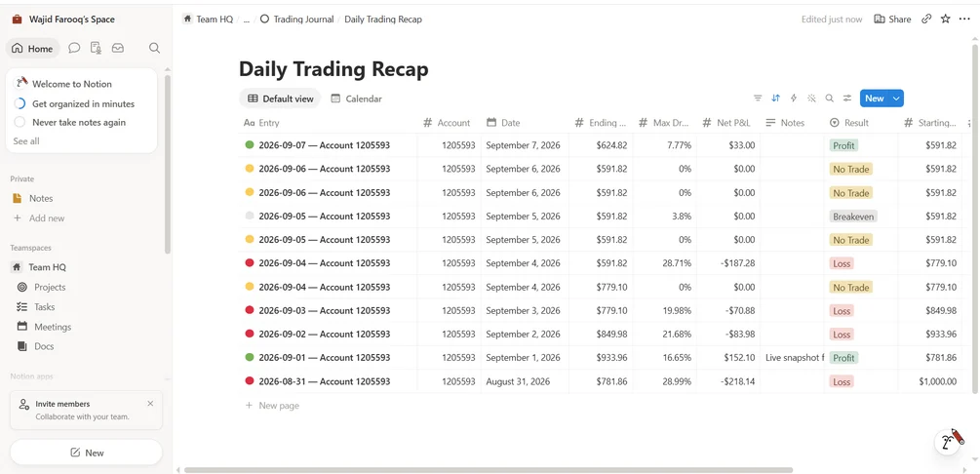Open Max Dr... column header menu
Viewport: 980px width, 474px height.
(665, 123)
